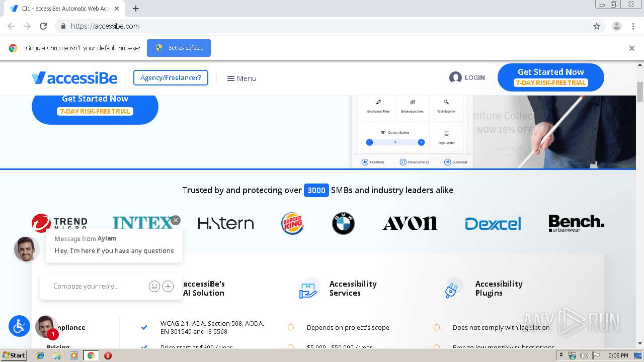Open the Chrome profile avatar
Image resolution: width=644 pixels, height=362 pixels.
tap(616, 26)
